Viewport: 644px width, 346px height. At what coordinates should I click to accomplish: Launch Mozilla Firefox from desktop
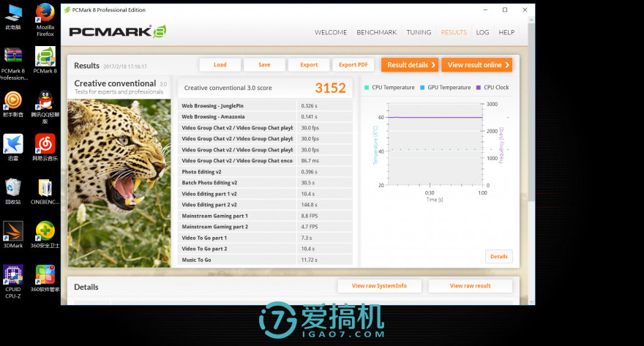click(45, 20)
